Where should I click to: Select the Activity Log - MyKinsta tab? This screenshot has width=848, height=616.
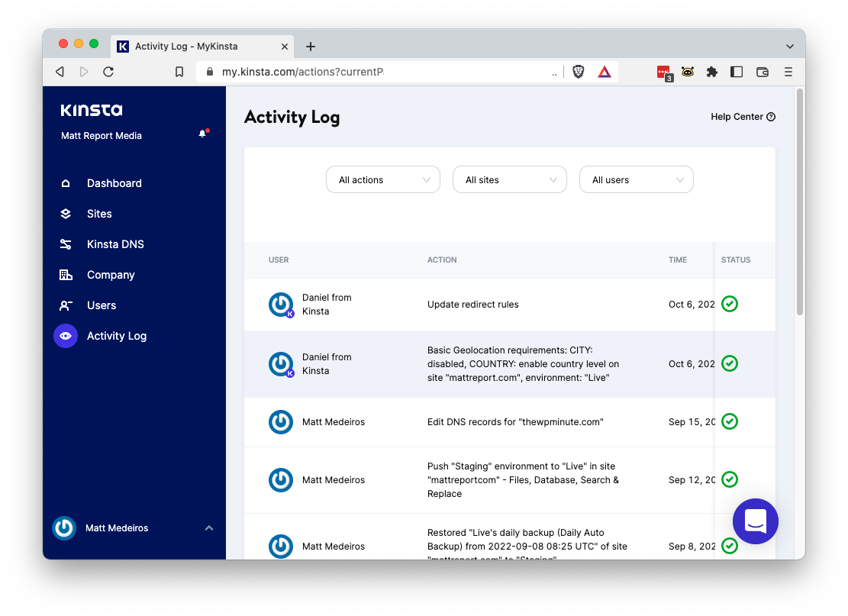202,47
